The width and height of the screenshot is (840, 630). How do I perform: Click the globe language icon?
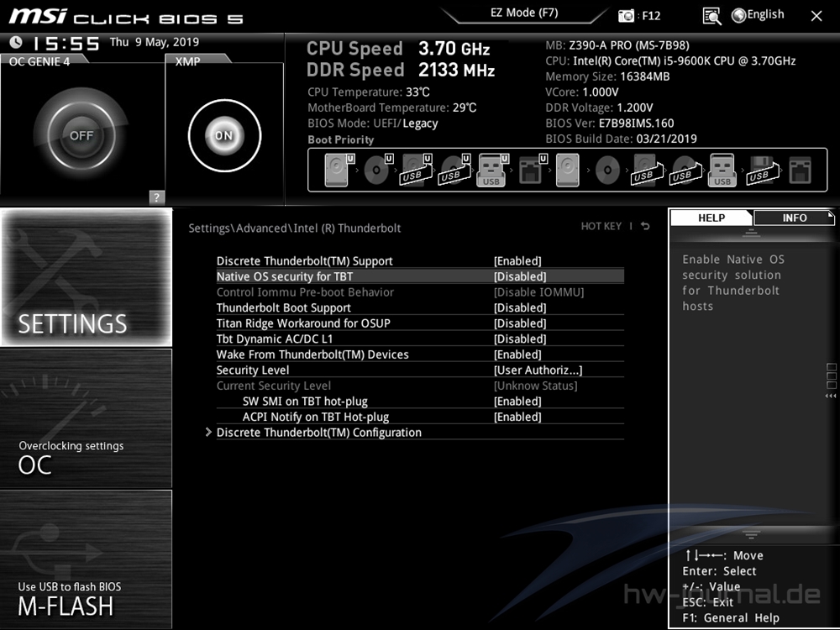pos(738,15)
